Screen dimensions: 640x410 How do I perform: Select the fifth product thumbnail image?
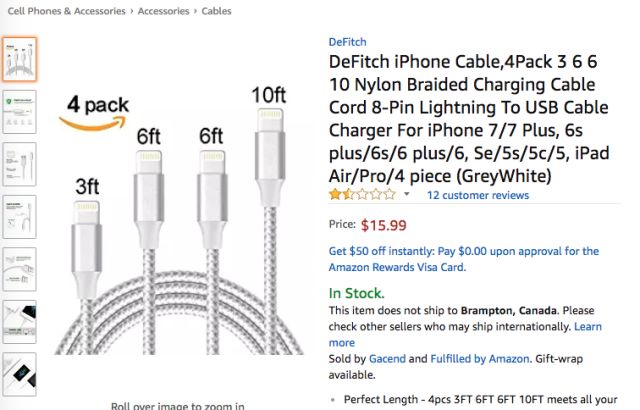pyautogui.click(x=19, y=269)
